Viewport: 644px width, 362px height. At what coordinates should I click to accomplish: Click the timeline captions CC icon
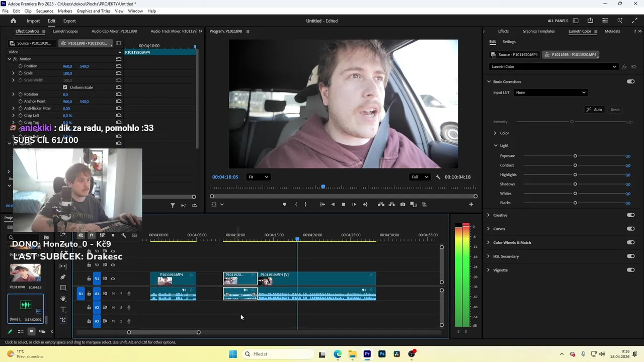point(134,235)
